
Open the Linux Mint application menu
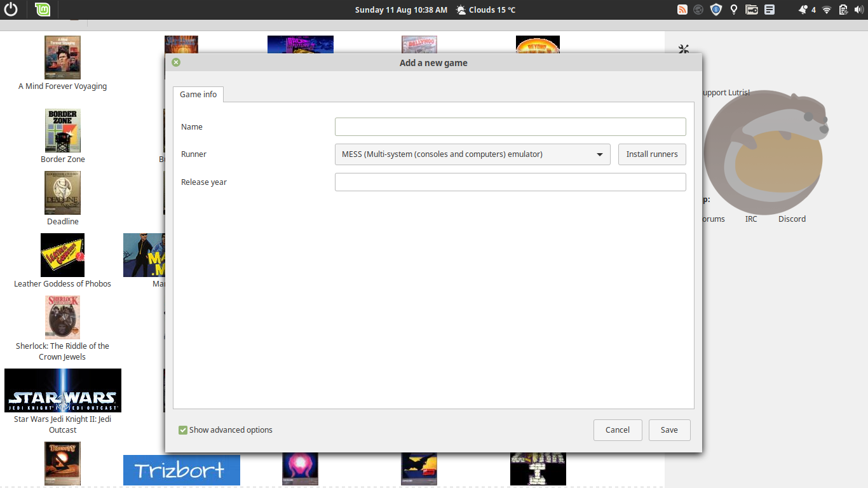click(x=42, y=10)
